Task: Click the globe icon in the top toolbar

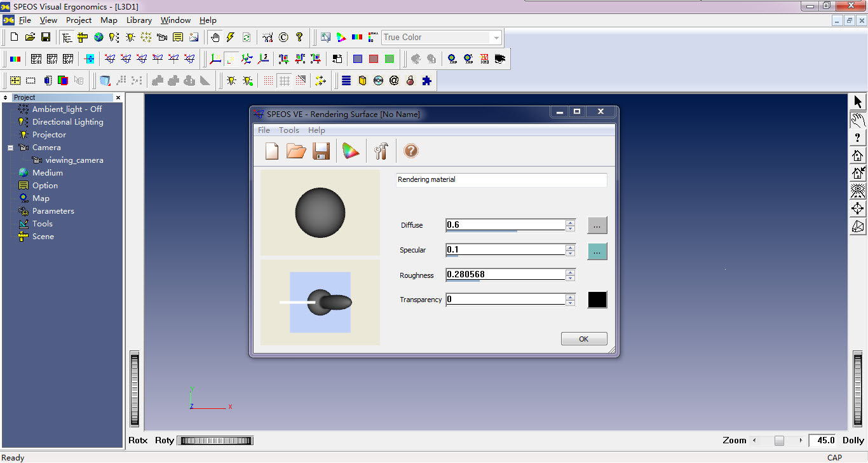Action: (98, 38)
